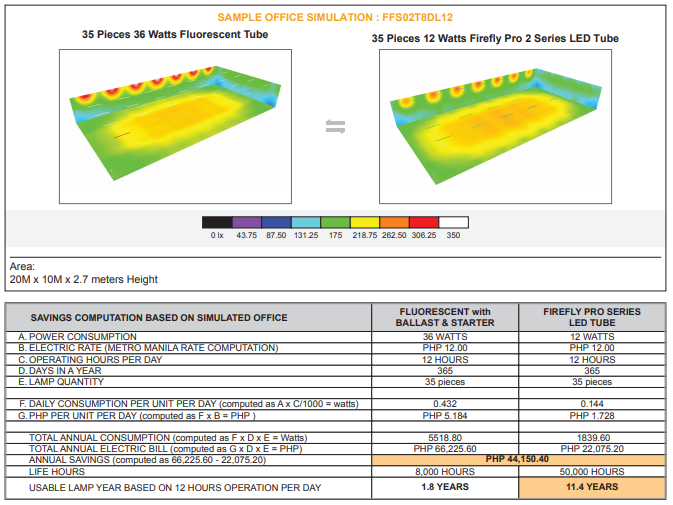Click the 'PHP 5.184' cell

(x=445, y=416)
